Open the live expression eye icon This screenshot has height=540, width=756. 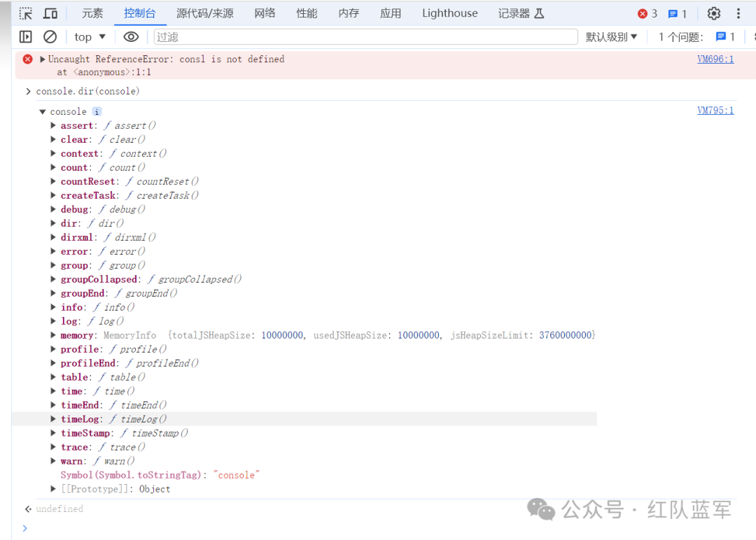(x=131, y=37)
